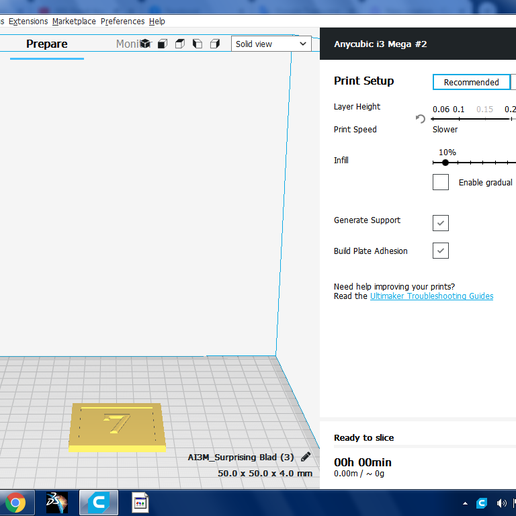Reset the layer height profile arrow icon
This screenshot has width=516, height=516.
tap(421, 119)
